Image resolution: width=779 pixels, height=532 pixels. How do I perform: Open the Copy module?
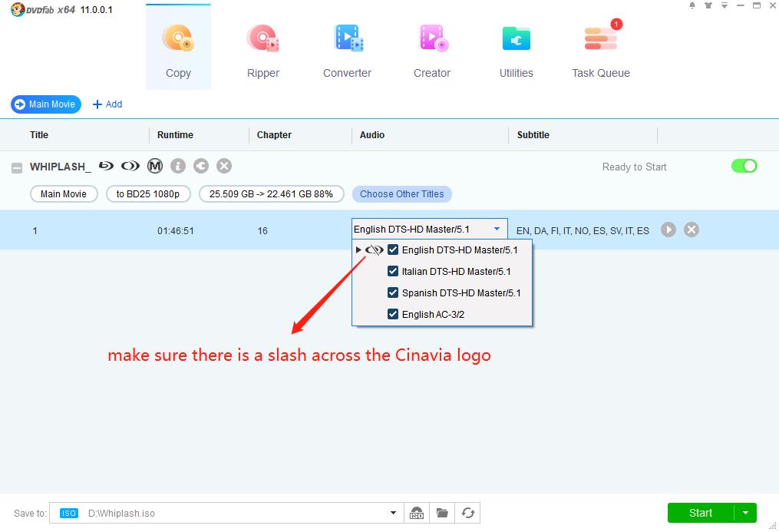(x=178, y=47)
